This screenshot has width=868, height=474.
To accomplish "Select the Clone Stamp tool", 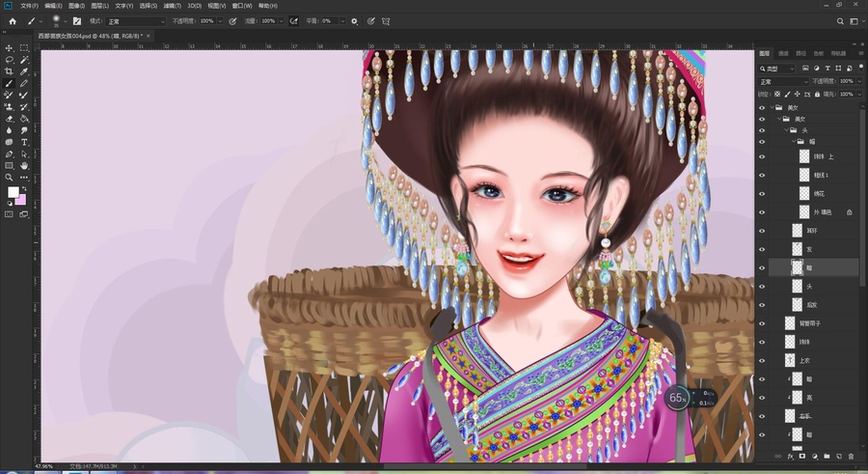I will click(9, 107).
